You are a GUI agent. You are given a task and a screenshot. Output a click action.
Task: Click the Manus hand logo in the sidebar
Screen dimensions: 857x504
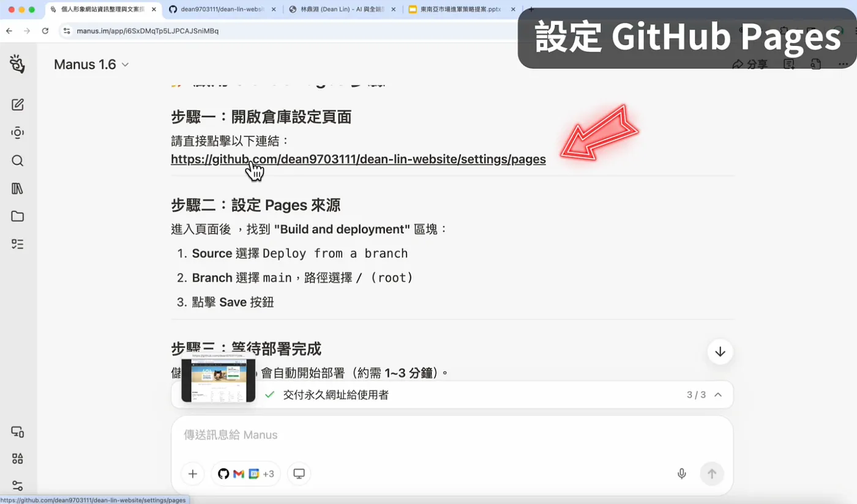[x=17, y=64]
